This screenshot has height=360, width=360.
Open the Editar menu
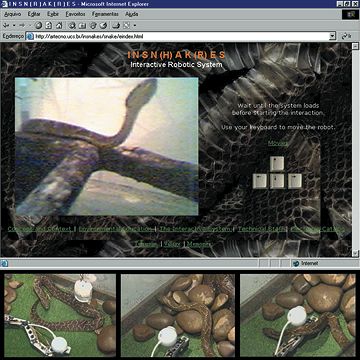(x=34, y=14)
